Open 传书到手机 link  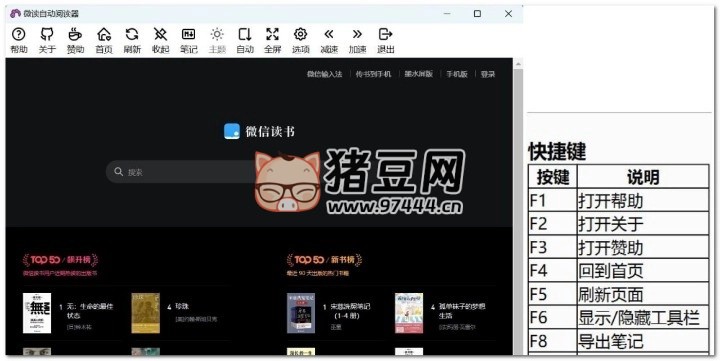click(x=373, y=74)
